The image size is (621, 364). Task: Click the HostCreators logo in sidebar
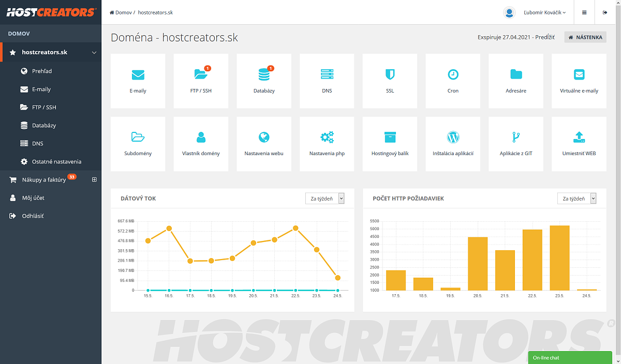(51, 12)
